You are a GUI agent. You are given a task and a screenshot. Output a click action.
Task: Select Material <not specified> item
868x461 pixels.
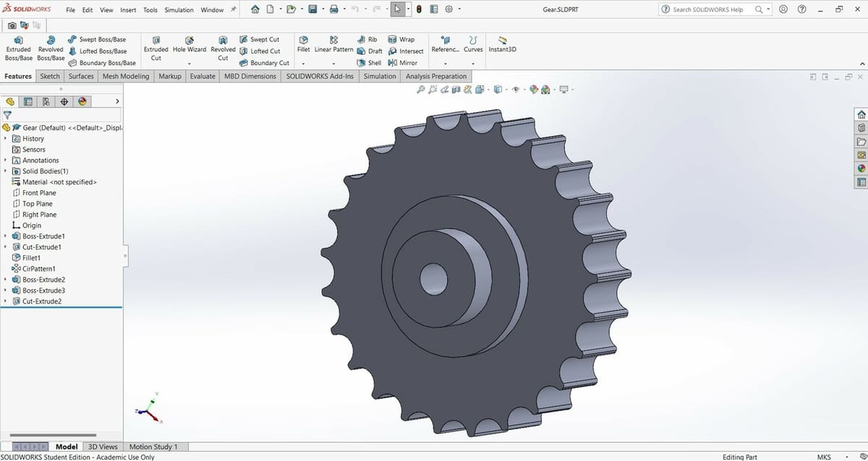click(x=54, y=182)
